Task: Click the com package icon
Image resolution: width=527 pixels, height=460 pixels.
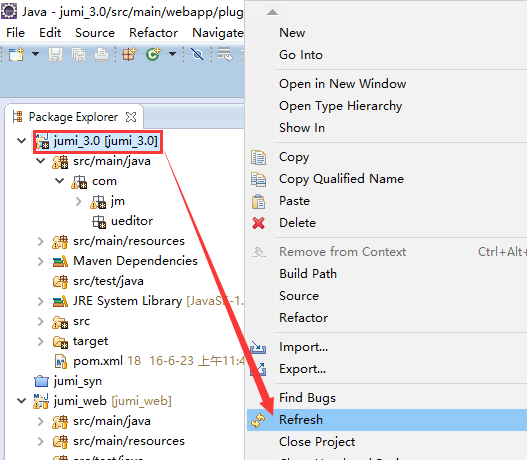Action: tap(79, 182)
